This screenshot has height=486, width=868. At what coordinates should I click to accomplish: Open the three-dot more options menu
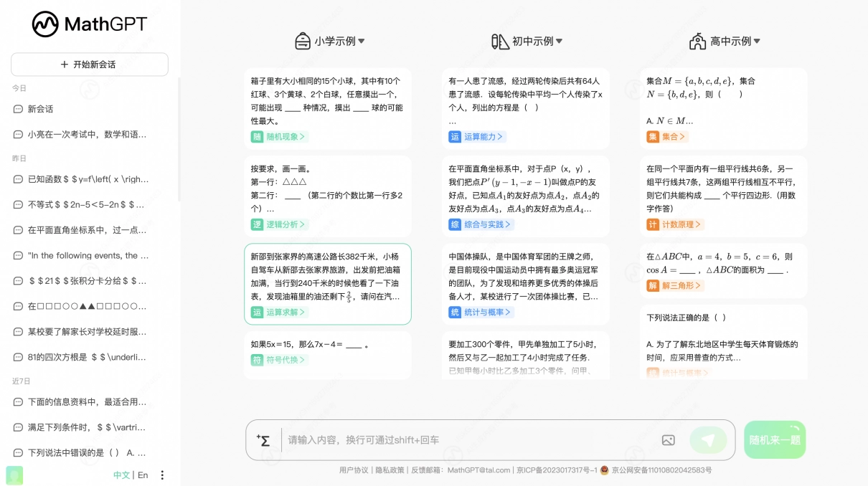tap(162, 475)
